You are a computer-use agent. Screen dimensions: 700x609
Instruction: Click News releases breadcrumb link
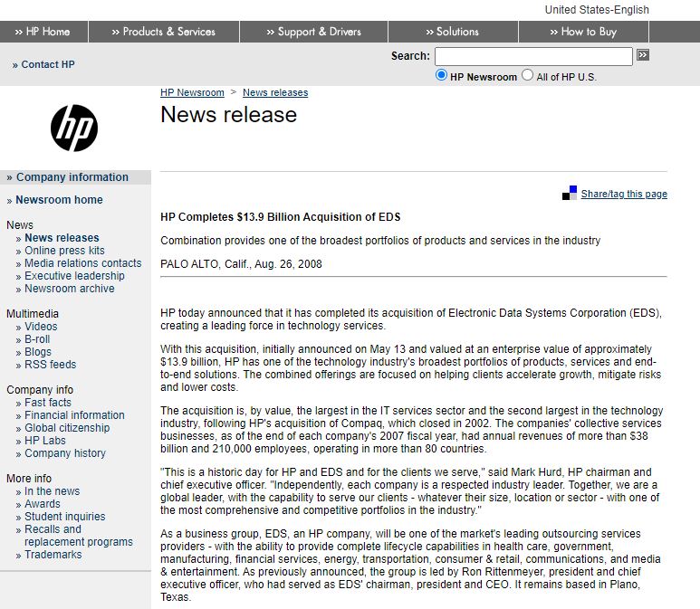[275, 92]
